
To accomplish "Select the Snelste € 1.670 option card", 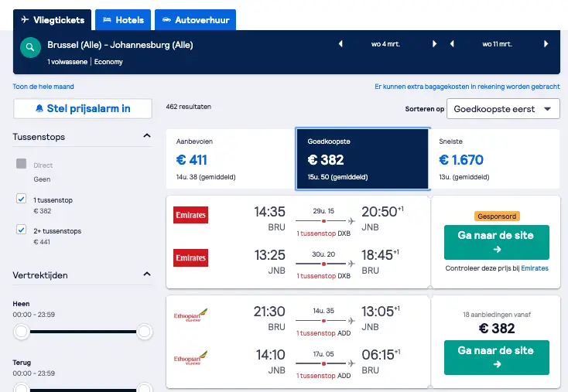I will click(494, 159).
